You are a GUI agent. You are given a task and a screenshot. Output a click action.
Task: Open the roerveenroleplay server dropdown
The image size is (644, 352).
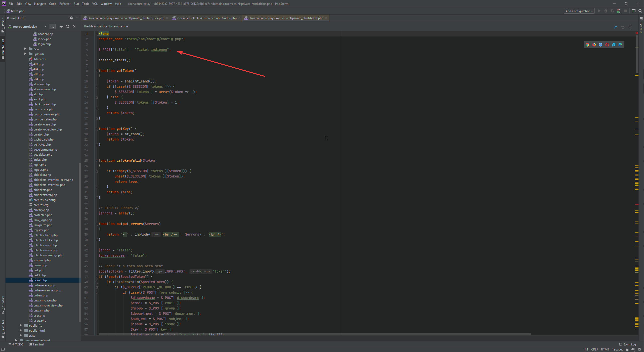45,26
